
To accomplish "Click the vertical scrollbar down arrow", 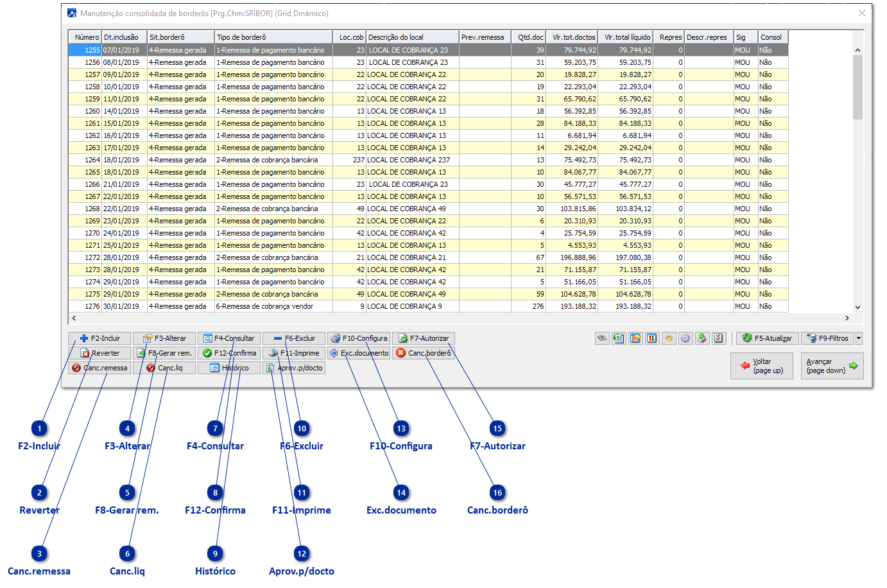I will 857,307.
